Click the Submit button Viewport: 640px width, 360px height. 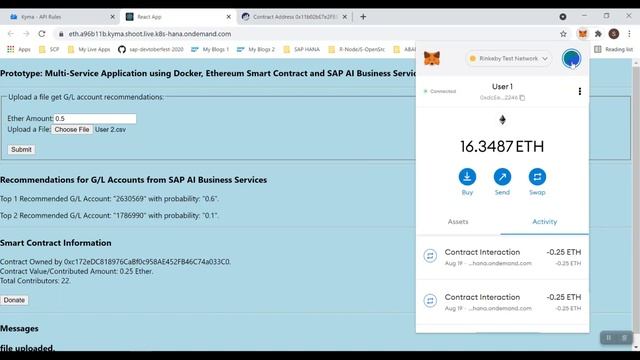[x=21, y=149]
